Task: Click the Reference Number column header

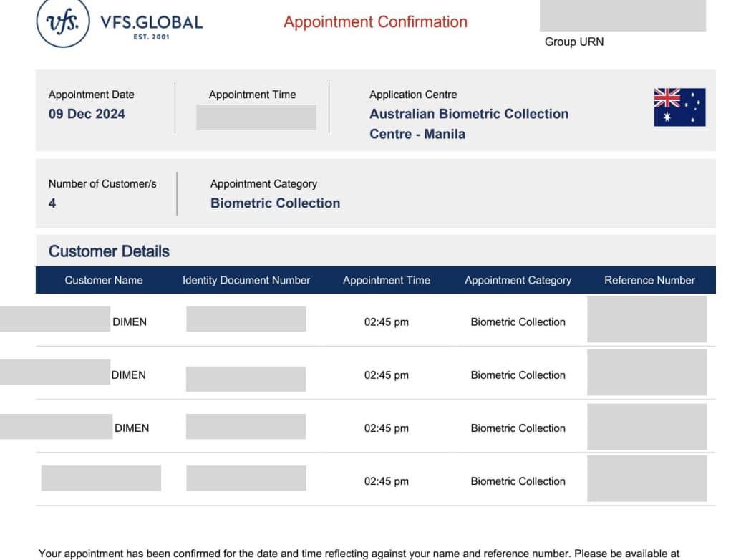Action: pyautogui.click(x=649, y=280)
